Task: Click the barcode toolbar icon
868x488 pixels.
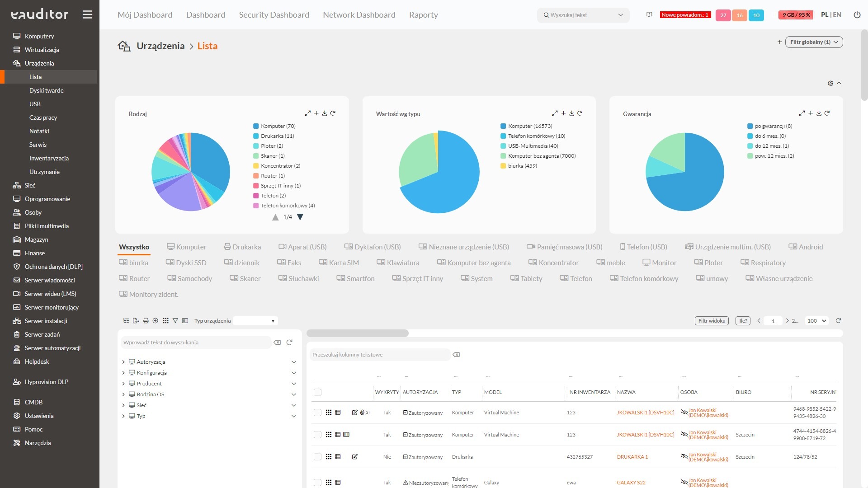Action: point(185,321)
